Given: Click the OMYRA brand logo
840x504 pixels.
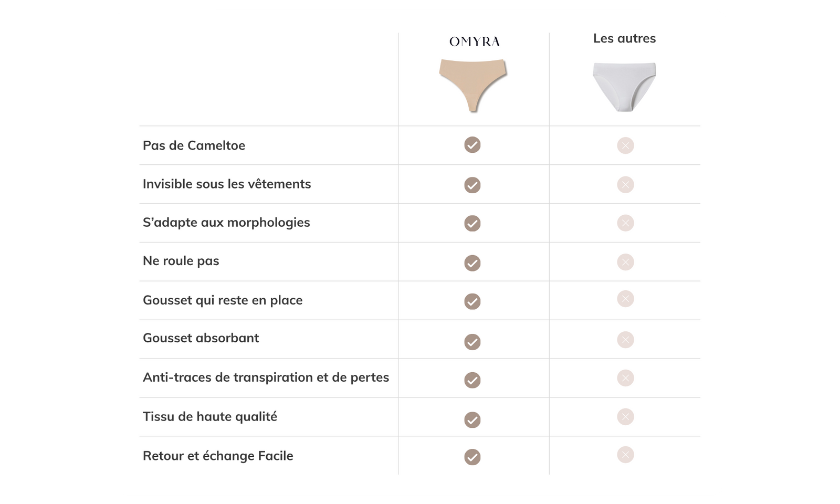Looking at the screenshot, I should (474, 42).
